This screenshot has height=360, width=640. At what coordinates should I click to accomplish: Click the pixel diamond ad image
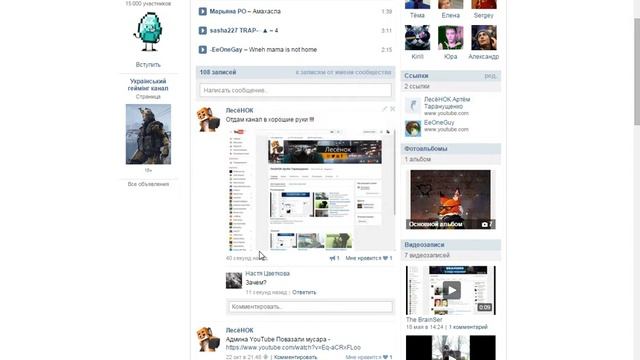click(148, 32)
